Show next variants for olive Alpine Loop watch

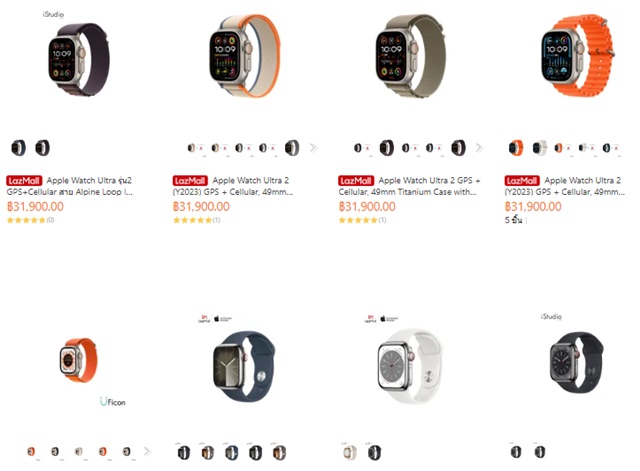(480, 148)
